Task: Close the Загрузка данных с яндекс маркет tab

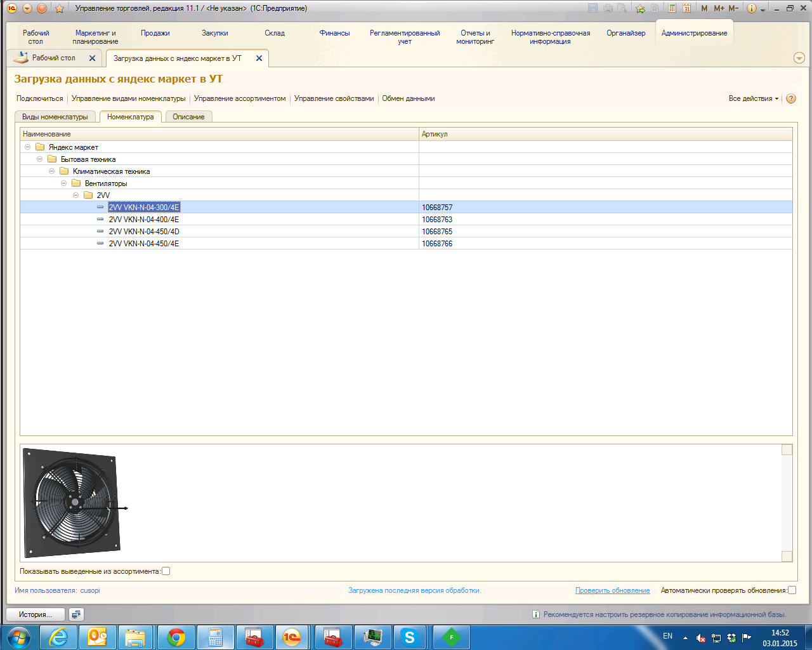Action: point(259,58)
